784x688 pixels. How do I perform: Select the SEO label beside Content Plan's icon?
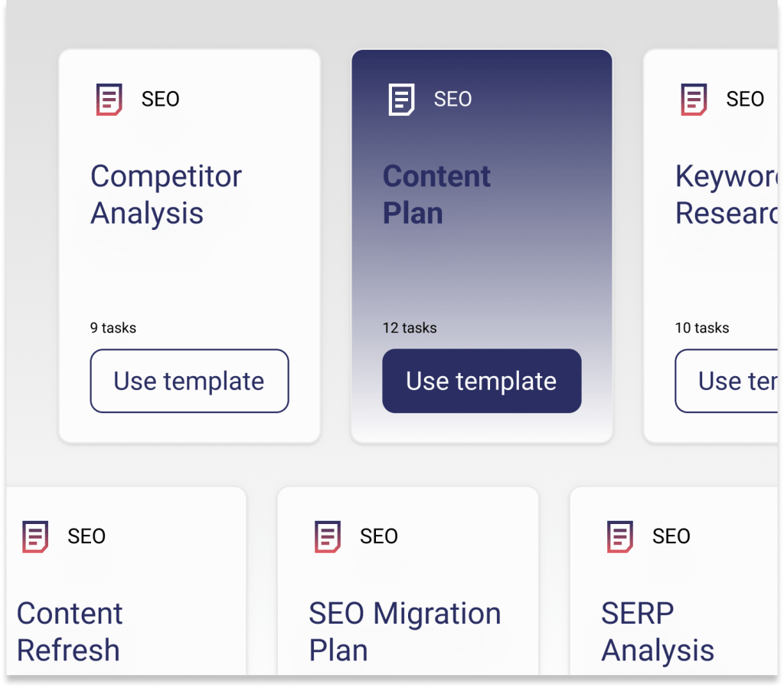click(x=453, y=99)
